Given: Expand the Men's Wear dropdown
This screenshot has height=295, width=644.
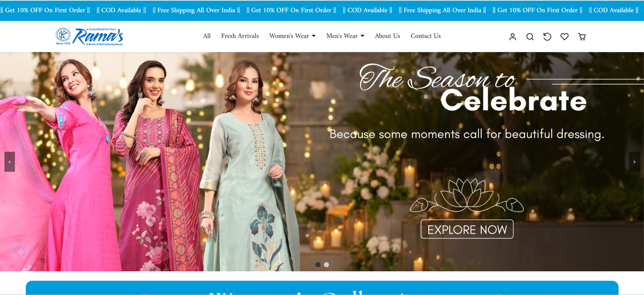Looking at the screenshot, I should pos(345,36).
